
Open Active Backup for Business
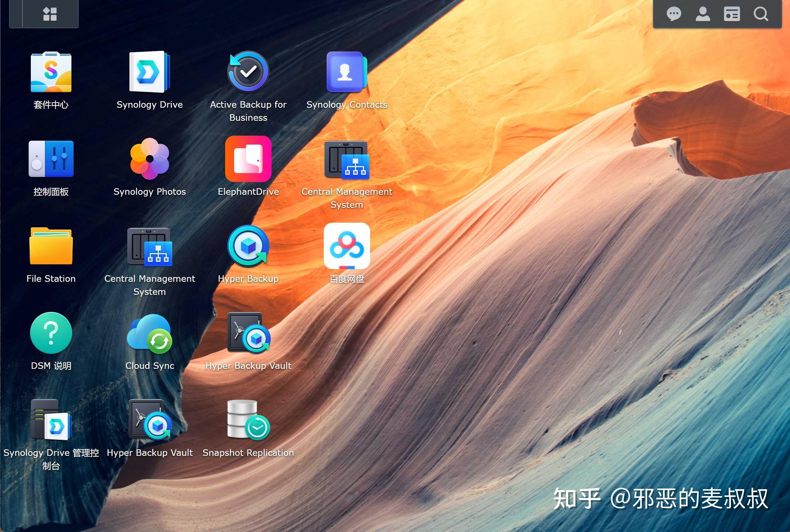pyautogui.click(x=248, y=72)
